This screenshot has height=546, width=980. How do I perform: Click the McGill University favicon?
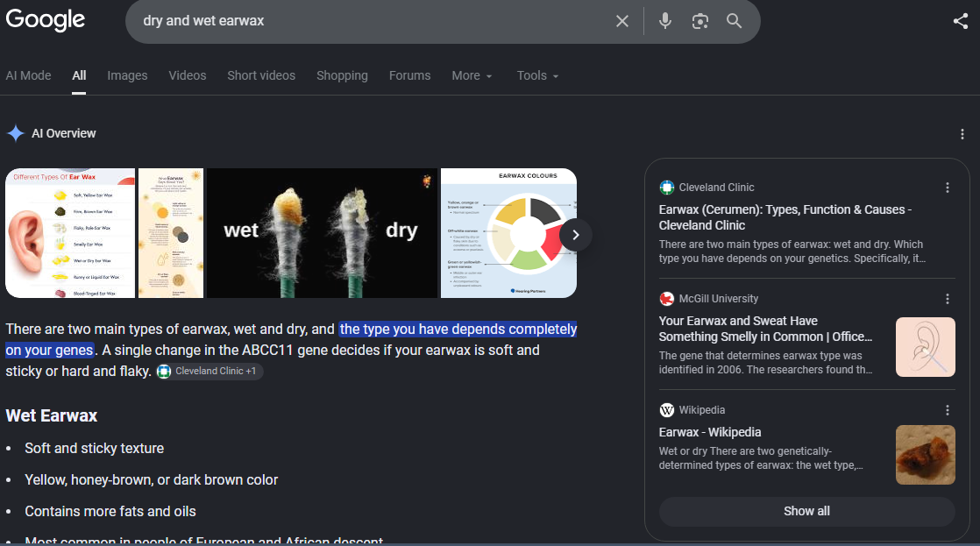pyautogui.click(x=667, y=299)
